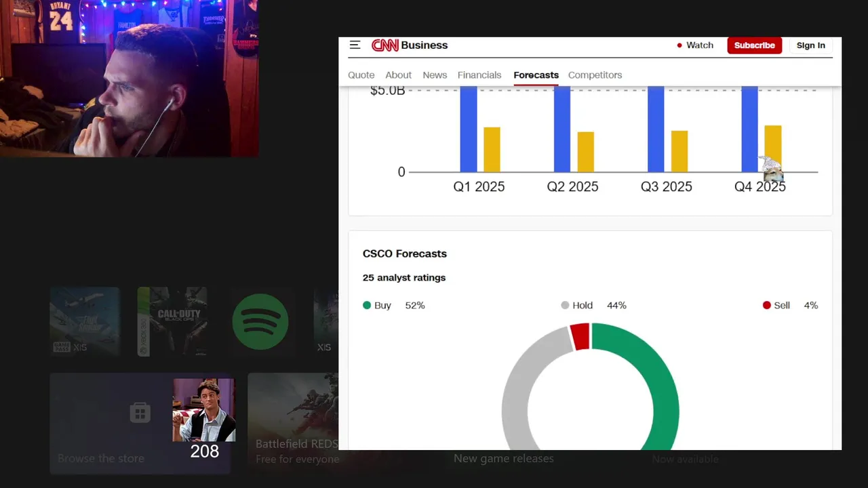Click the 'CSCO Forecasts' heading
The height and width of the screenshot is (488, 868).
tap(405, 253)
